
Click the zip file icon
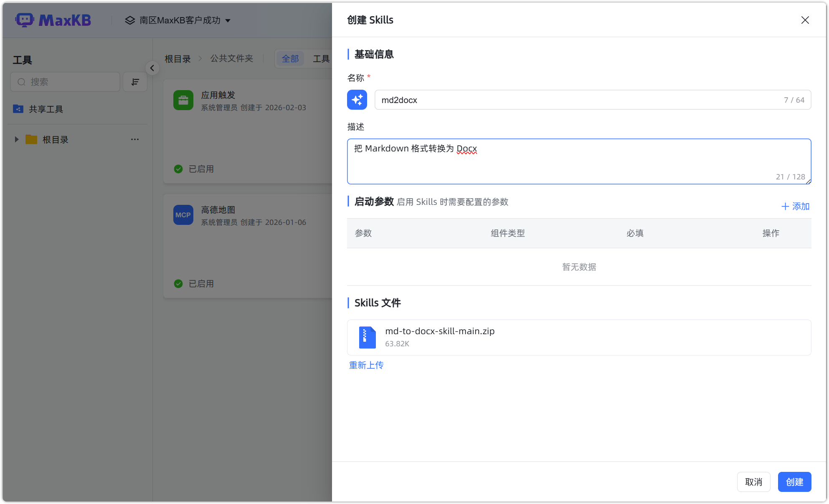tap(367, 337)
